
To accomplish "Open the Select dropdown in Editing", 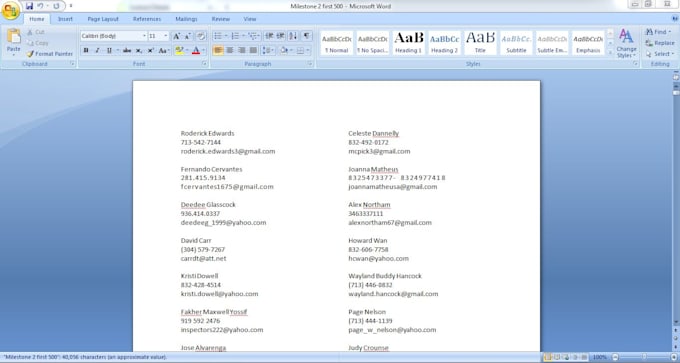I will (660, 54).
